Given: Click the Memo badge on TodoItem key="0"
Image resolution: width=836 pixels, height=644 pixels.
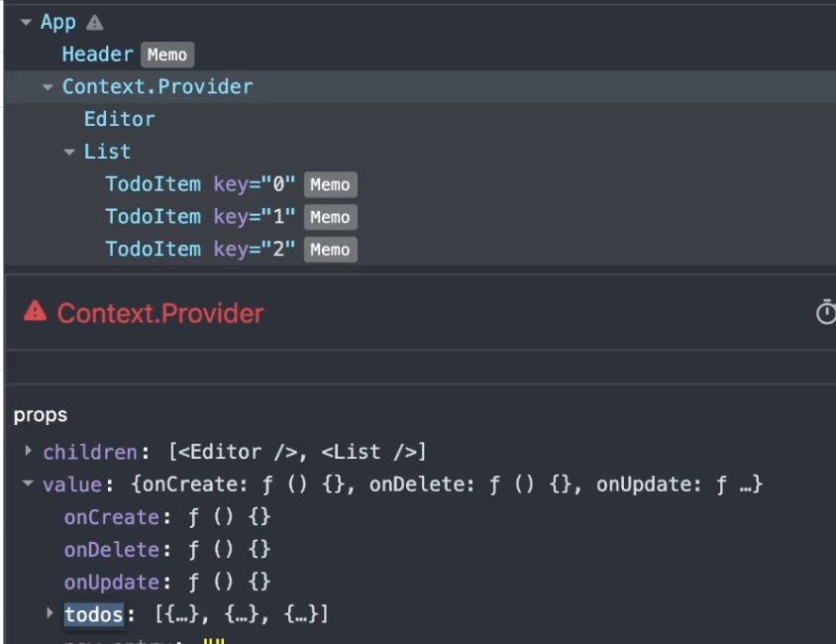Looking at the screenshot, I should point(330,184).
